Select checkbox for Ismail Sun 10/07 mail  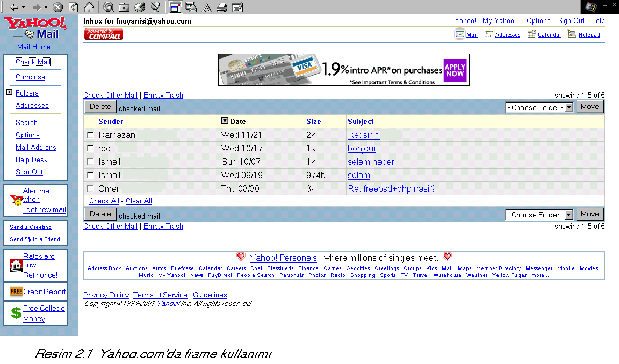point(90,162)
